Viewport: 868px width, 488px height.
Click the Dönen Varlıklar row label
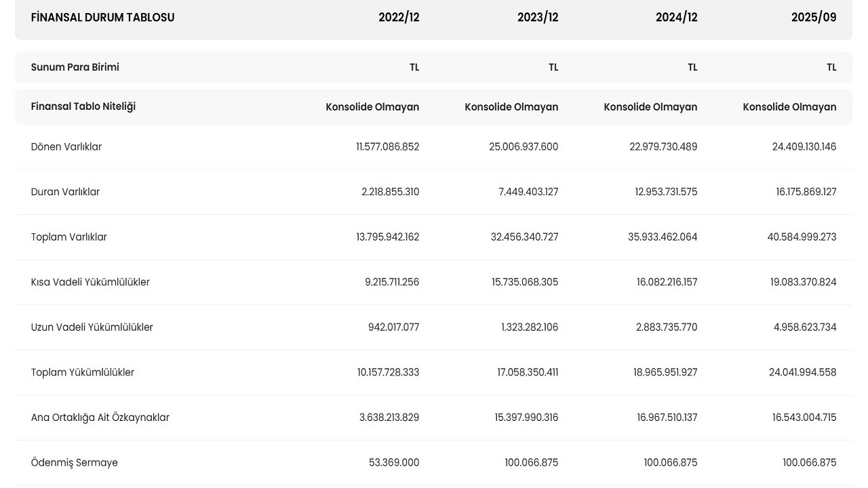point(66,147)
